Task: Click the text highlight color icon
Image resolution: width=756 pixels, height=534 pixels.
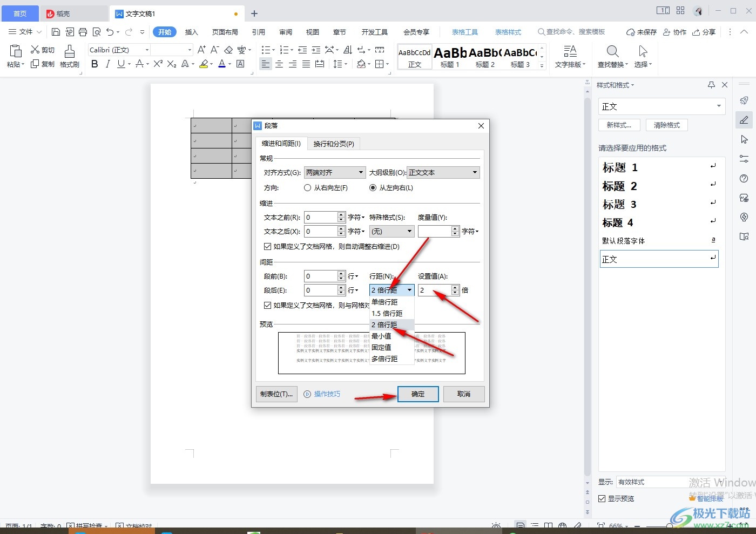Action: pos(204,64)
